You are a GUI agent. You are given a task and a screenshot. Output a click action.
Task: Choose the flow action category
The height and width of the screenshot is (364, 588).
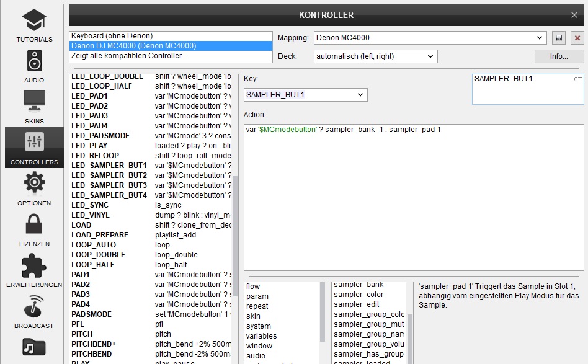click(282, 286)
